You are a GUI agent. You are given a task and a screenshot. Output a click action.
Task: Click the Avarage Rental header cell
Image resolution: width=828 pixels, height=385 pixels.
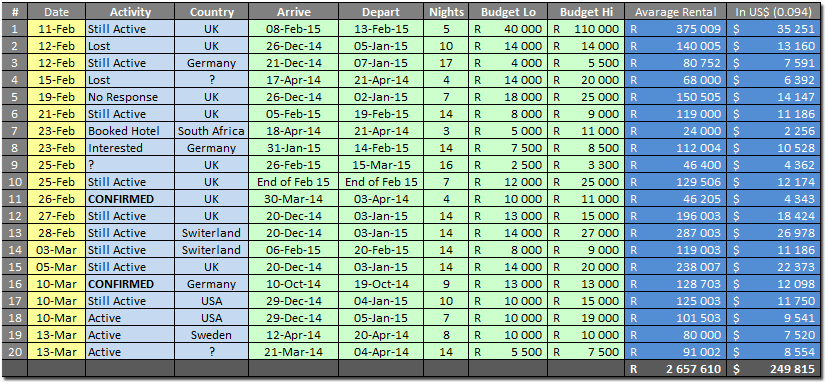point(675,12)
